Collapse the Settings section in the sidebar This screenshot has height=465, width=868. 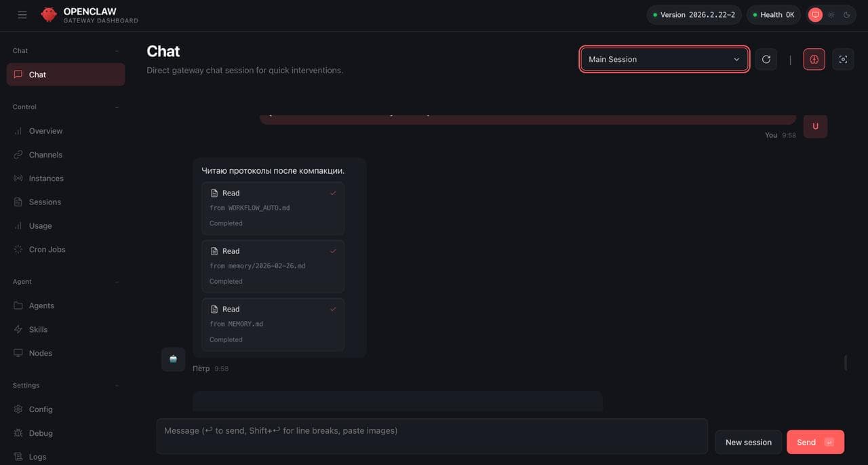pos(116,385)
